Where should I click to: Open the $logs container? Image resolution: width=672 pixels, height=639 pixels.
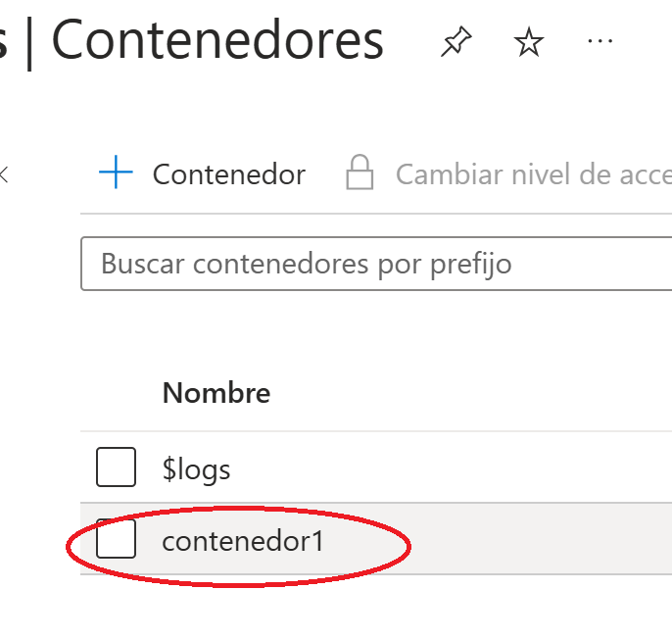[196, 469]
